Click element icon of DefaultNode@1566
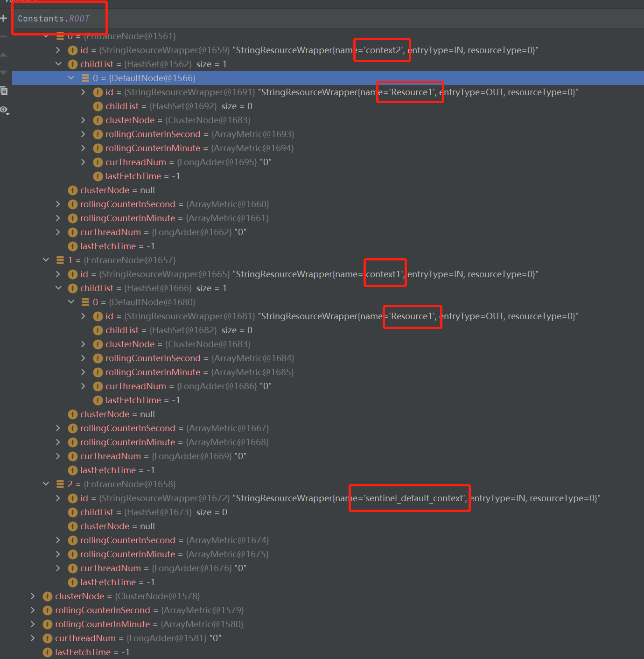Image resolution: width=644 pixels, height=659 pixels. [85, 78]
